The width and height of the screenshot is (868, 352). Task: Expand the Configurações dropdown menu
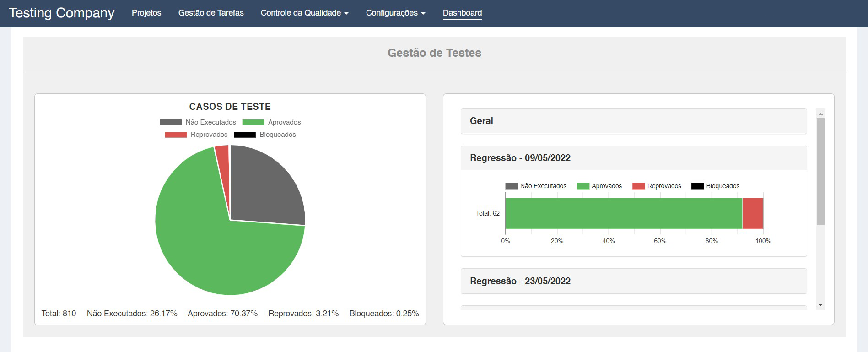[395, 13]
